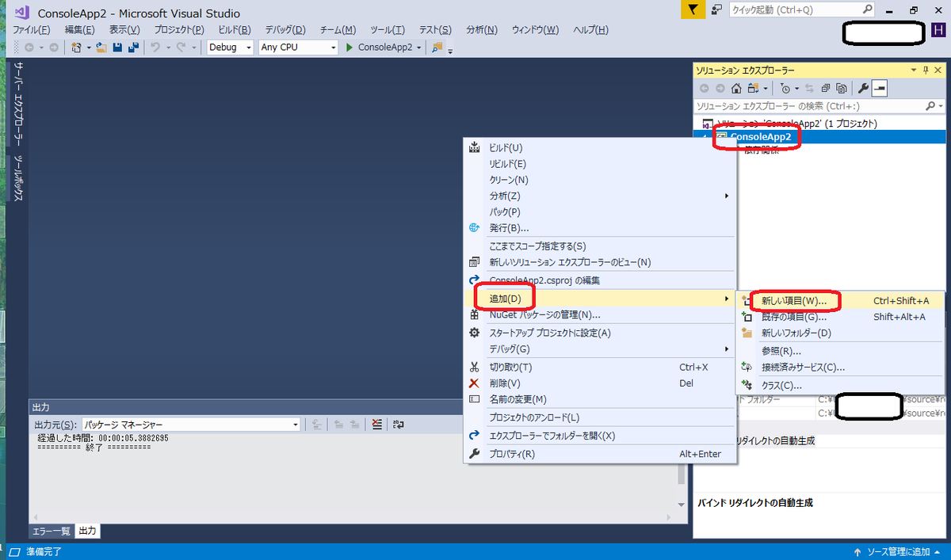Open the Window menu
The height and width of the screenshot is (560, 951).
point(535,29)
